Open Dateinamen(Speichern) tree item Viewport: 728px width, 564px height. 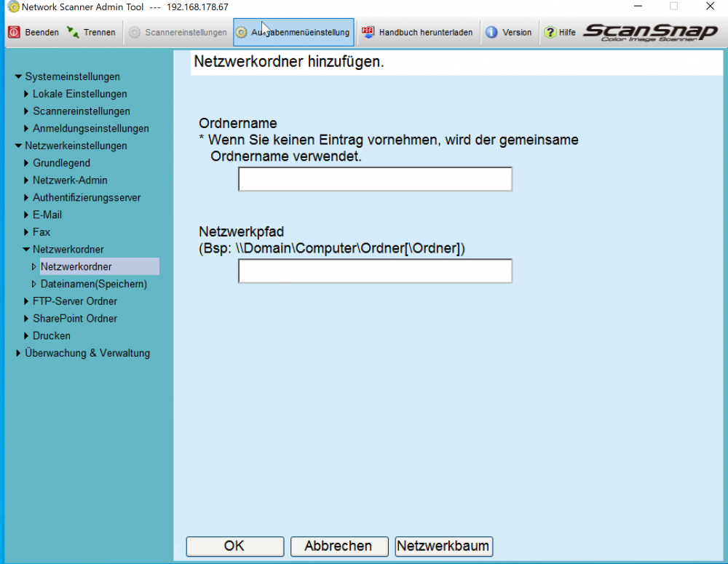click(94, 284)
